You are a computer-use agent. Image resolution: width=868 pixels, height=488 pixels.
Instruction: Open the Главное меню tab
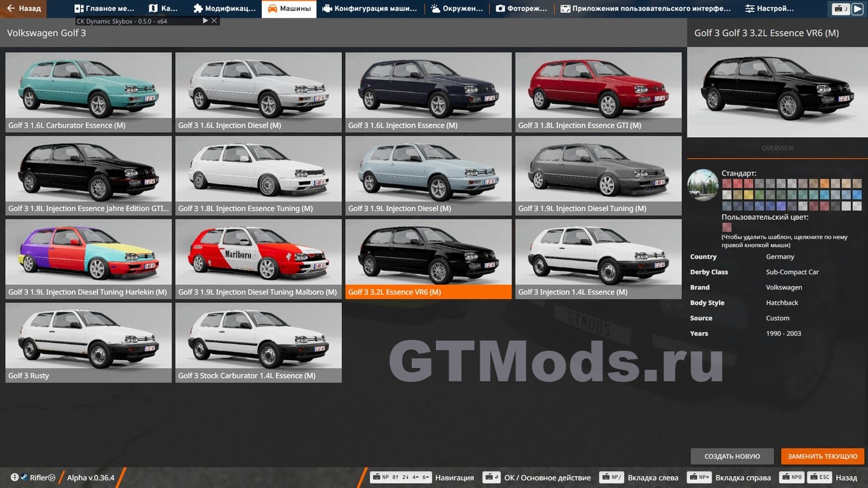pyautogui.click(x=104, y=9)
